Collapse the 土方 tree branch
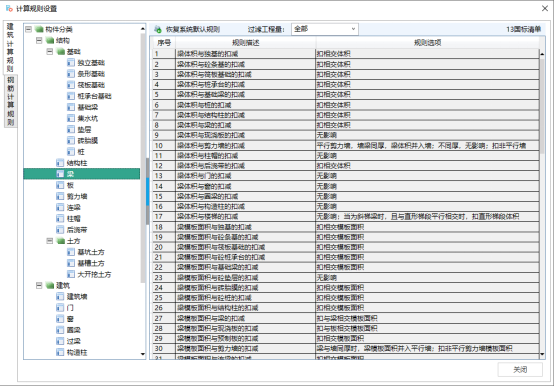This screenshot has width=554, height=387. point(50,241)
